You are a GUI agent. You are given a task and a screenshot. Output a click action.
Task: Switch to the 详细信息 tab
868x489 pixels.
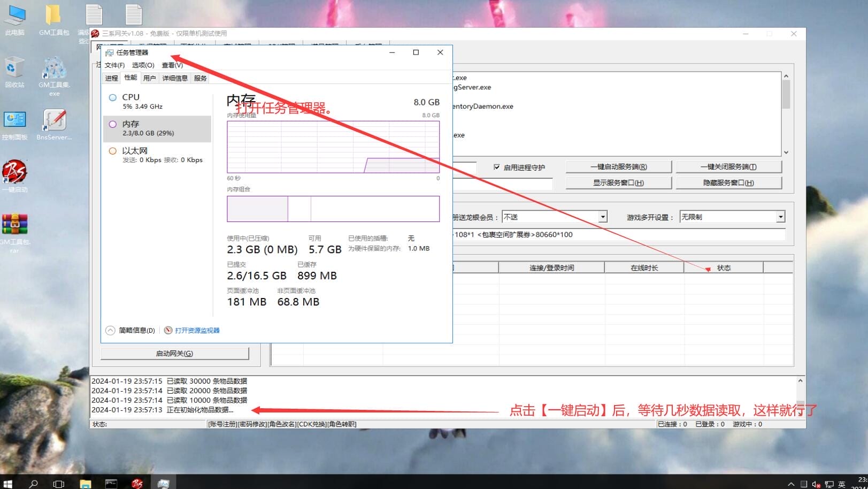pos(175,78)
